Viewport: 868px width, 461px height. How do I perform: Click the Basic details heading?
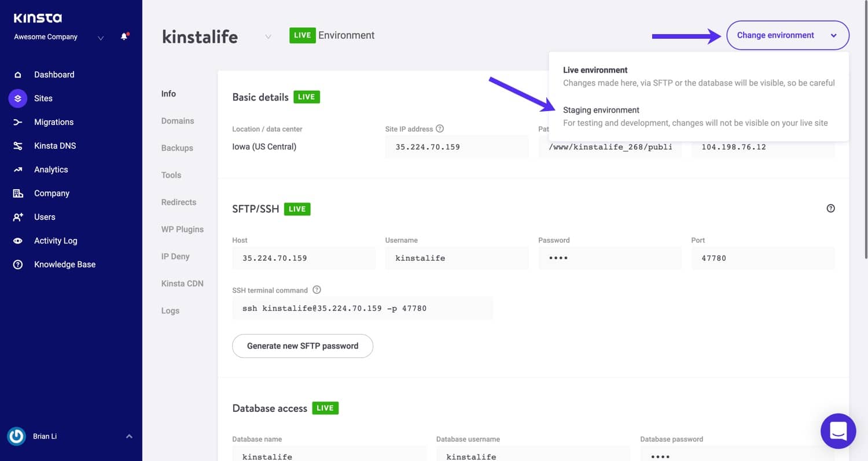(x=260, y=97)
